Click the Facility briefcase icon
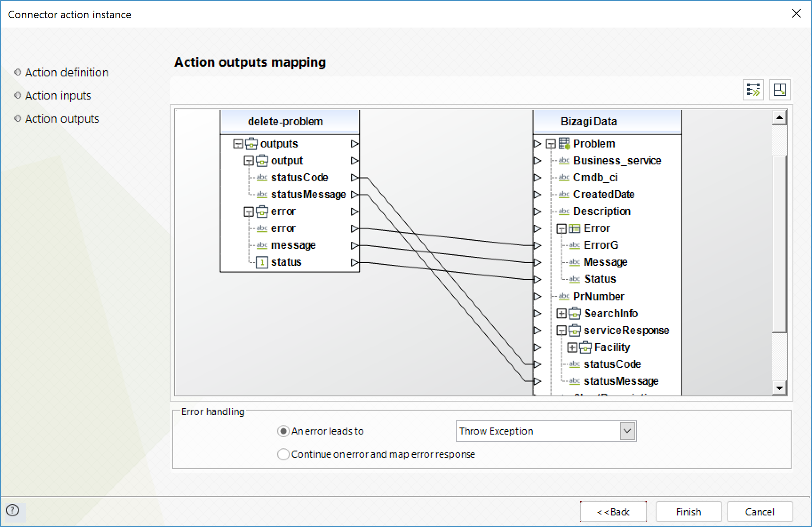This screenshot has width=812, height=527. 585,347
